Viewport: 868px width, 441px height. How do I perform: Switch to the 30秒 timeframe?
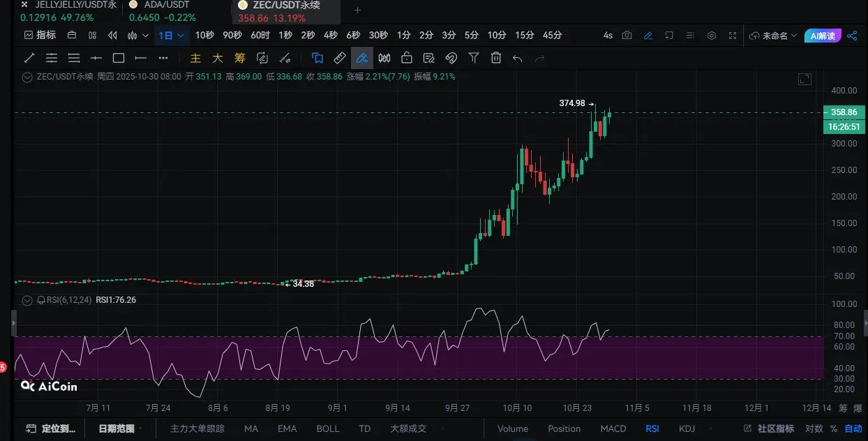point(378,35)
